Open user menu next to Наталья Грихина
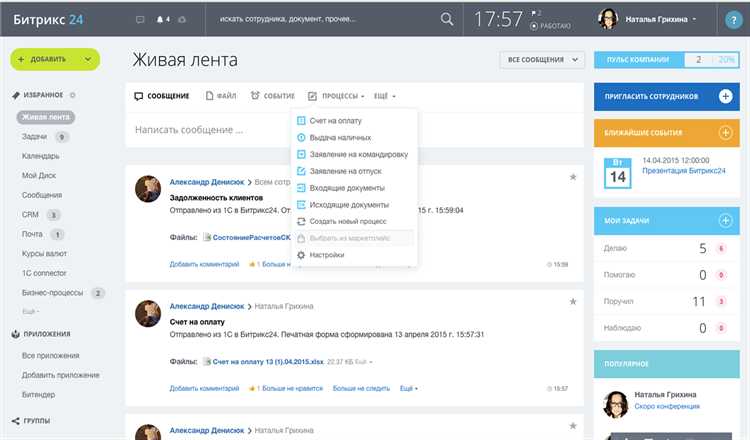 (x=694, y=20)
